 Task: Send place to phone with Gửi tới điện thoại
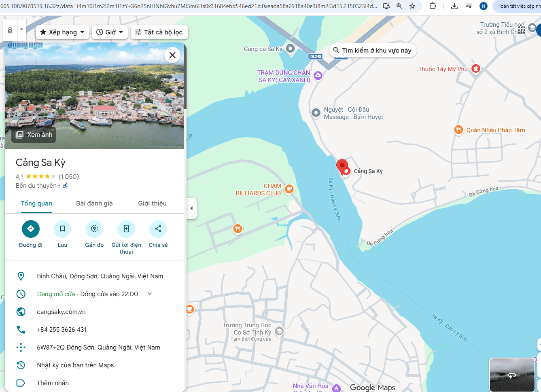coord(126,229)
